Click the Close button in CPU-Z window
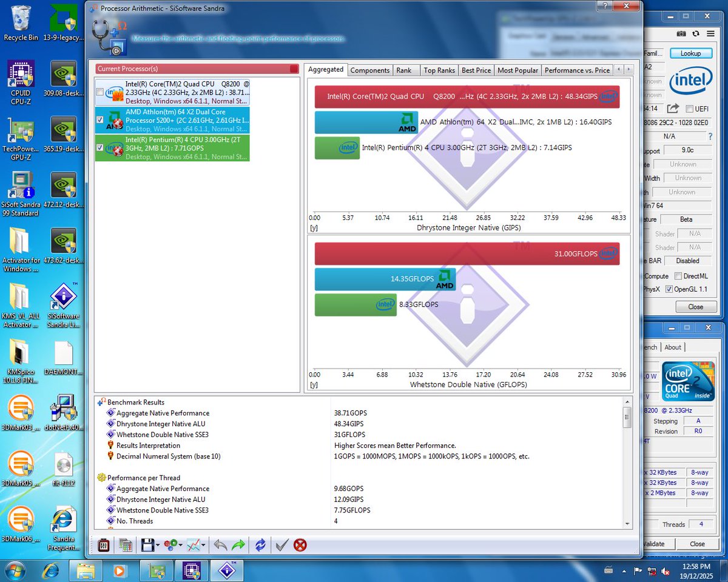 [697, 544]
